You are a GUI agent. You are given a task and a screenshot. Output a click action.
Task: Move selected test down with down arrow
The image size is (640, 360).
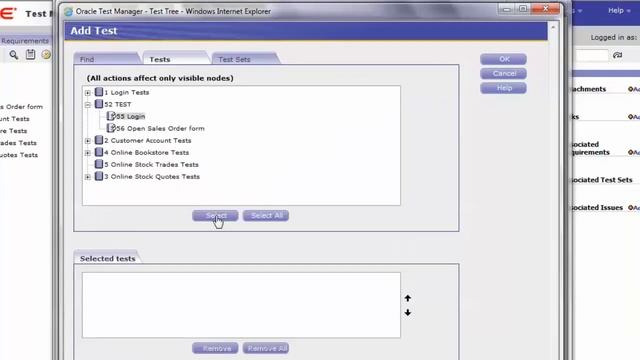(x=408, y=312)
